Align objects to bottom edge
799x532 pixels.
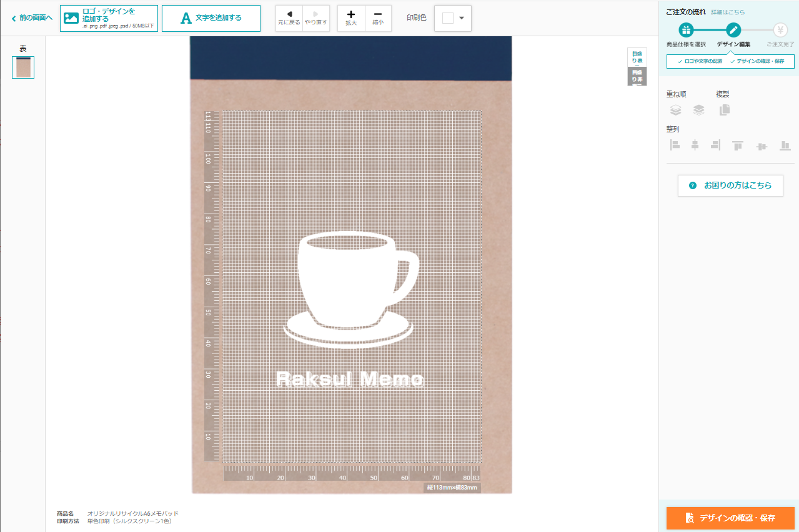(x=785, y=145)
